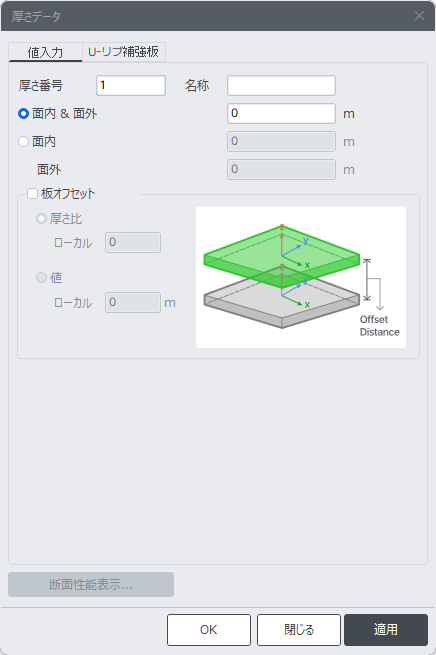Click the 面外 thickness value field
This screenshot has width=436, height=655.
281,170
